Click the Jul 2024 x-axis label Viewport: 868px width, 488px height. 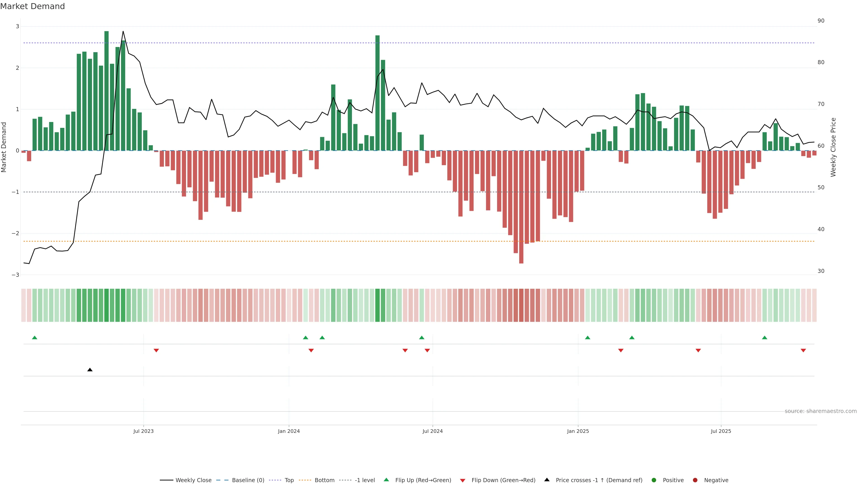pos(433,431)
